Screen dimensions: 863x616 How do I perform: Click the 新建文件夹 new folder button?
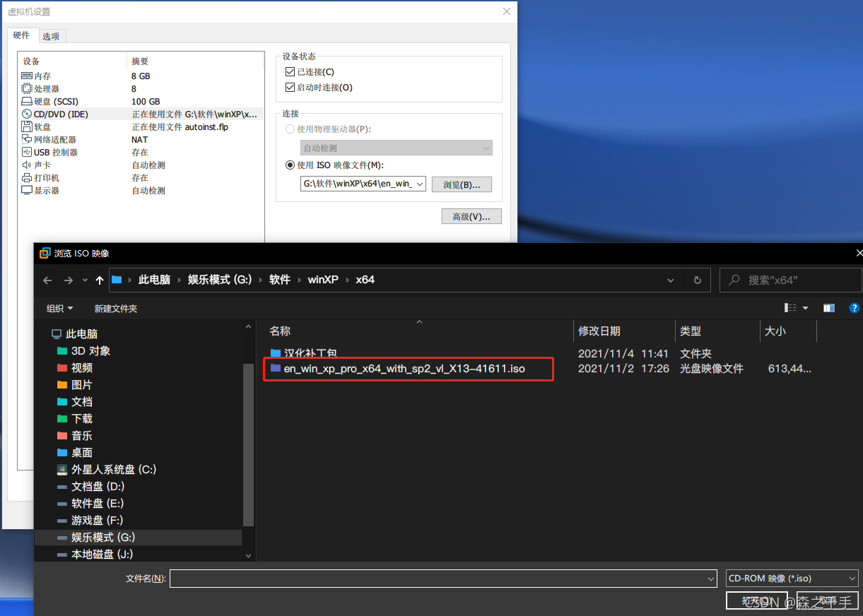116,309
